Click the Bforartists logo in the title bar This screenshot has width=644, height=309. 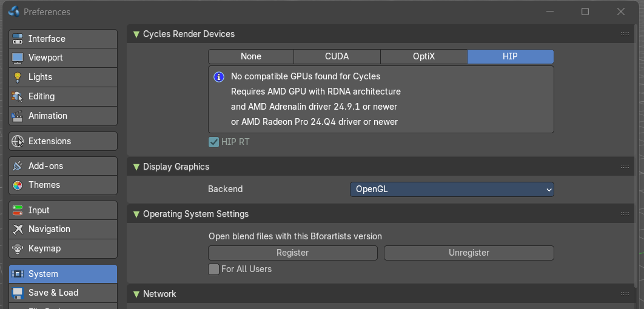tap(13, 12)
